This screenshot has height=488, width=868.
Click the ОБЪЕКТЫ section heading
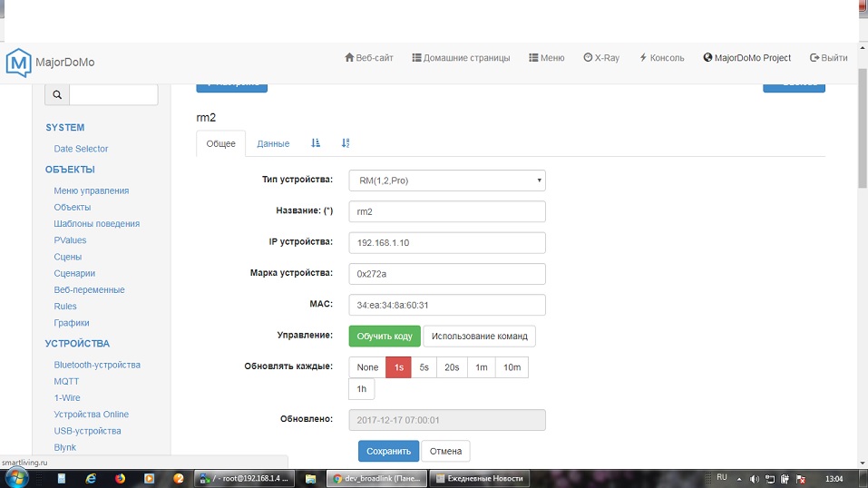[x=70, y=170]
